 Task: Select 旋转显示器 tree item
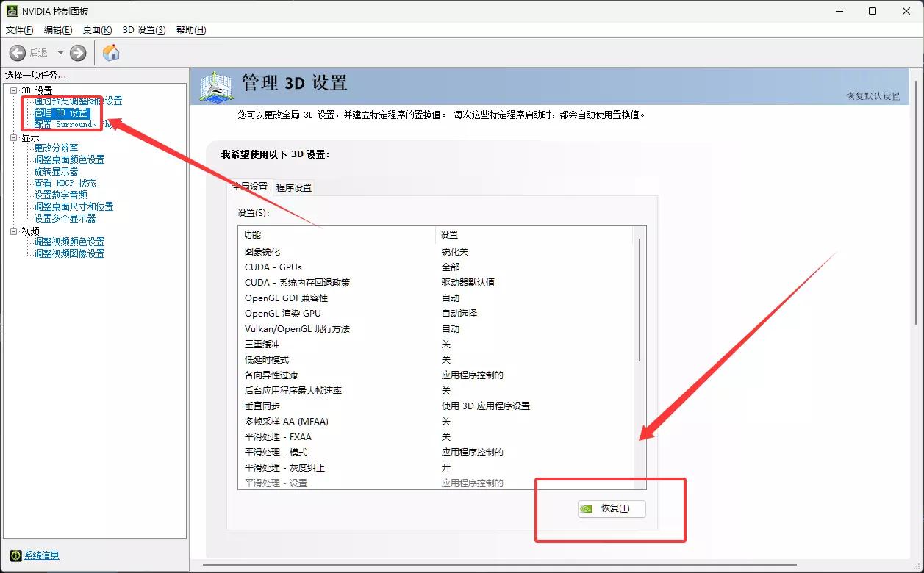pos(56,172)
